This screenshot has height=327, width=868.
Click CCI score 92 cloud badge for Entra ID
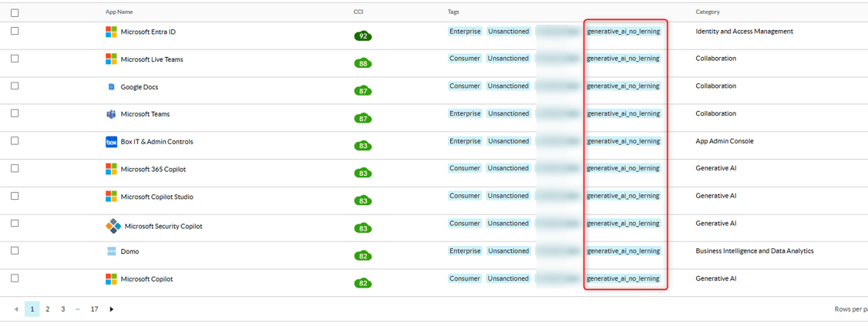(x=363, y=36)
